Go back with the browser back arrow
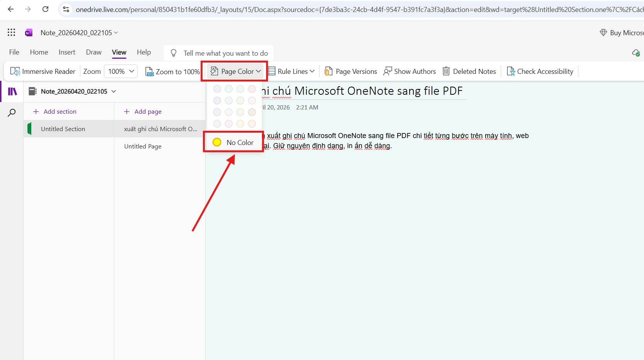644x360 pixels. (11, 9)
